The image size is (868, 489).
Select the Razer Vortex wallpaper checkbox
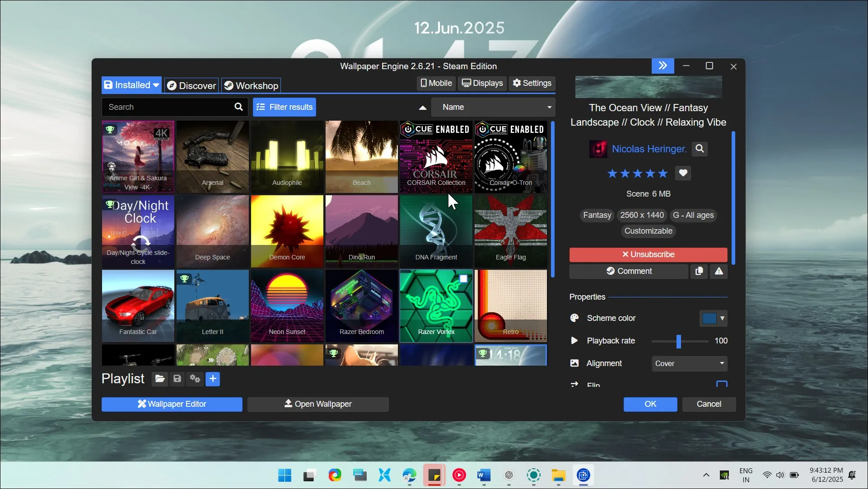tap(463, 279)
